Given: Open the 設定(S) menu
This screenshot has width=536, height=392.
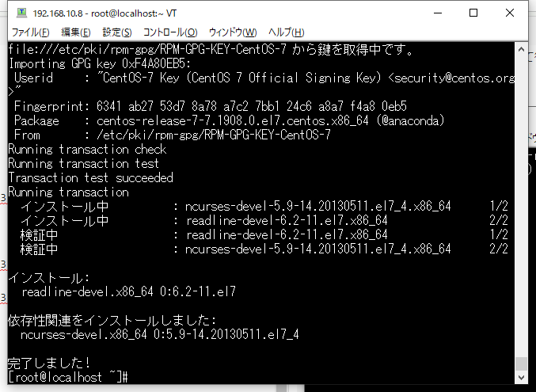Looking at the screenshot, I should (x=117, y=32).
